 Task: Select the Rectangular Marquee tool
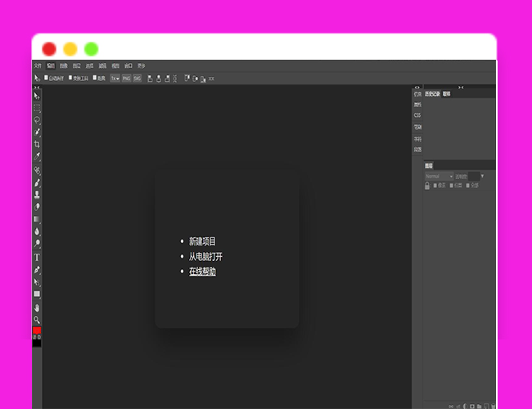[37, 107]
